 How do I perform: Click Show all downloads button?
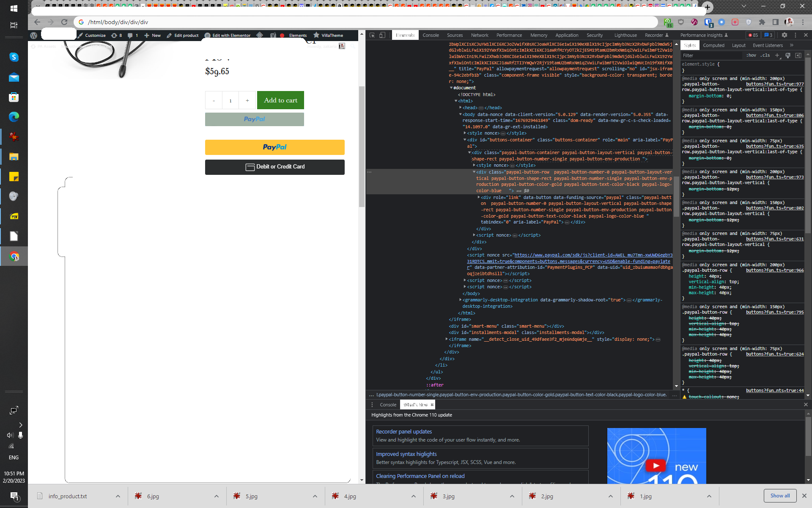tap(780, 496)
